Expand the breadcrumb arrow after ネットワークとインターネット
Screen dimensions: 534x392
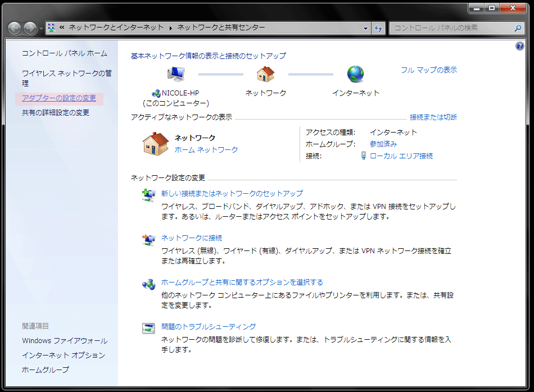coord(171,28)
